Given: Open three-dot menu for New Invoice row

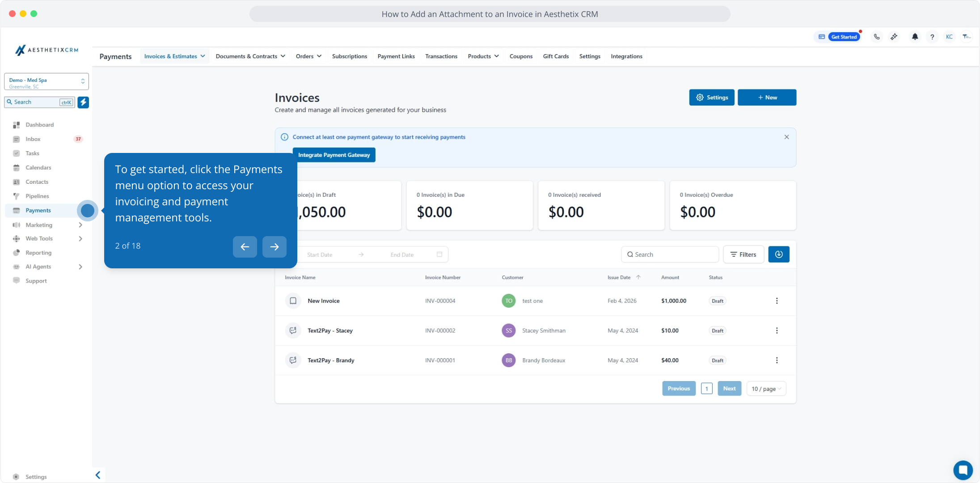Looking at the screenshot, I should tap(777, 301).
